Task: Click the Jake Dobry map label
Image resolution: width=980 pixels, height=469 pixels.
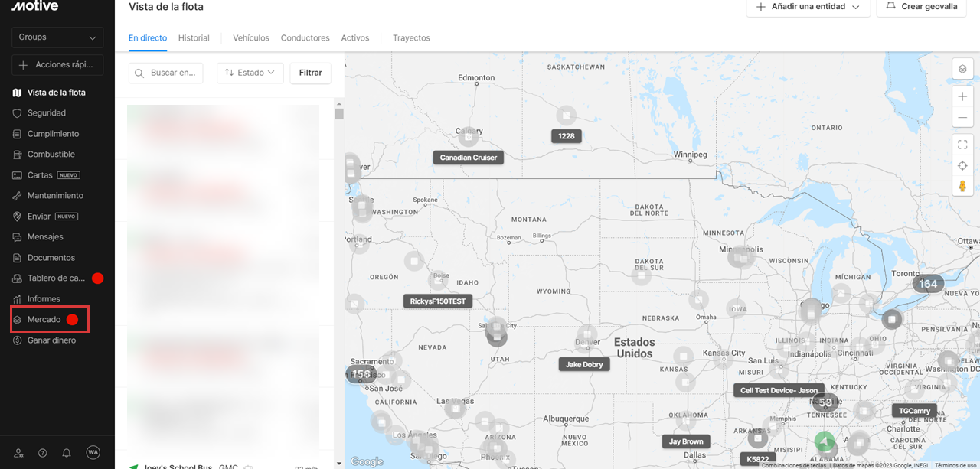Action: [584, 365]
